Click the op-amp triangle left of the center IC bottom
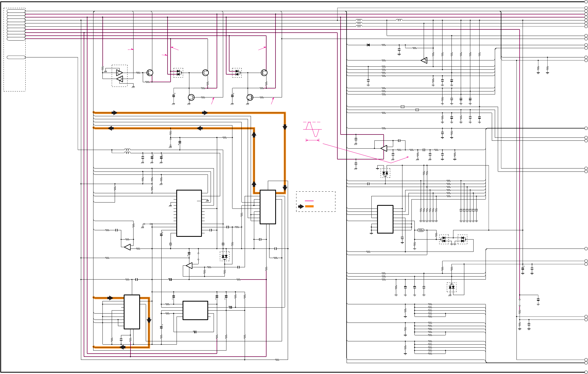This screenshot has width=588, height=374. 127,247
